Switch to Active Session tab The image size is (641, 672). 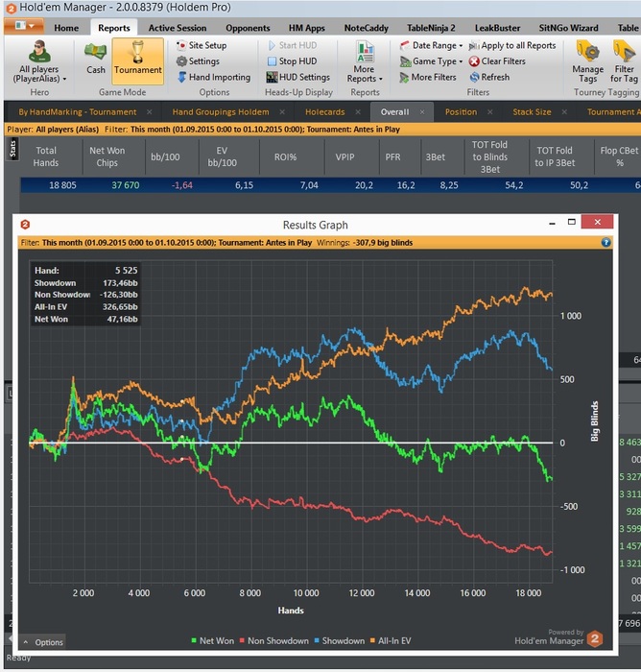[x=178, y=28]
